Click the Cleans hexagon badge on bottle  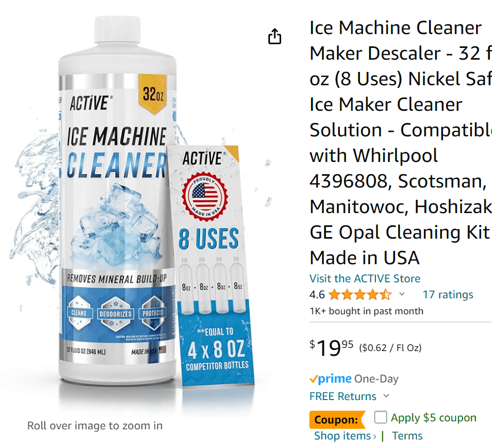(x=79, y=313)
